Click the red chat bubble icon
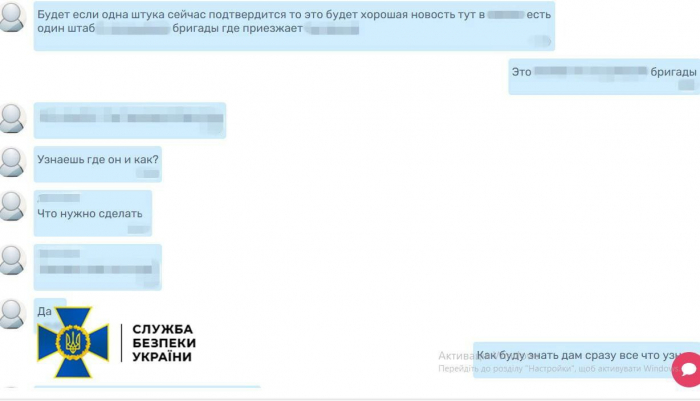This screenshot has height=401, width=700. pos(686,371)
